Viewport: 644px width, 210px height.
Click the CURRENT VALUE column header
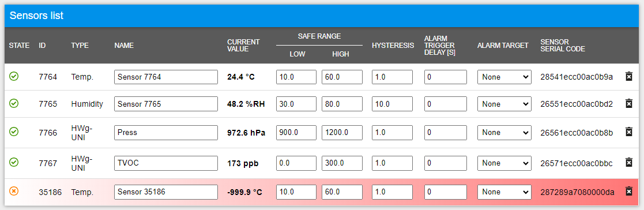point(243,45)
